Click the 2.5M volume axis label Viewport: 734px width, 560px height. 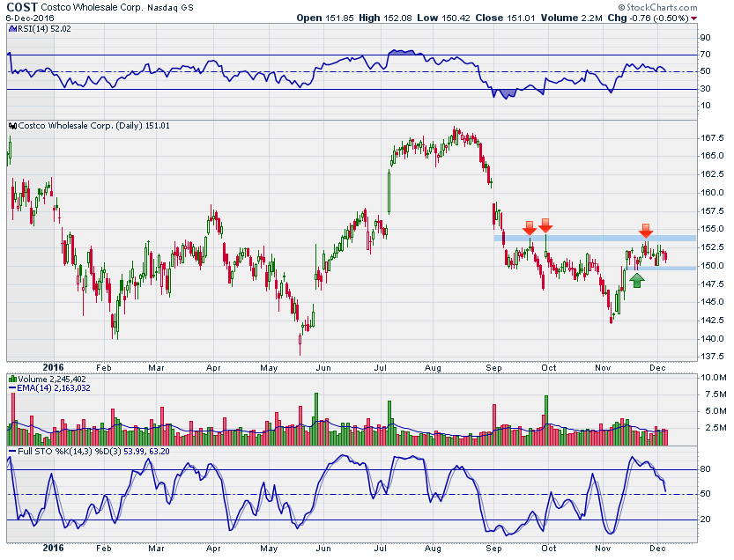715,428
